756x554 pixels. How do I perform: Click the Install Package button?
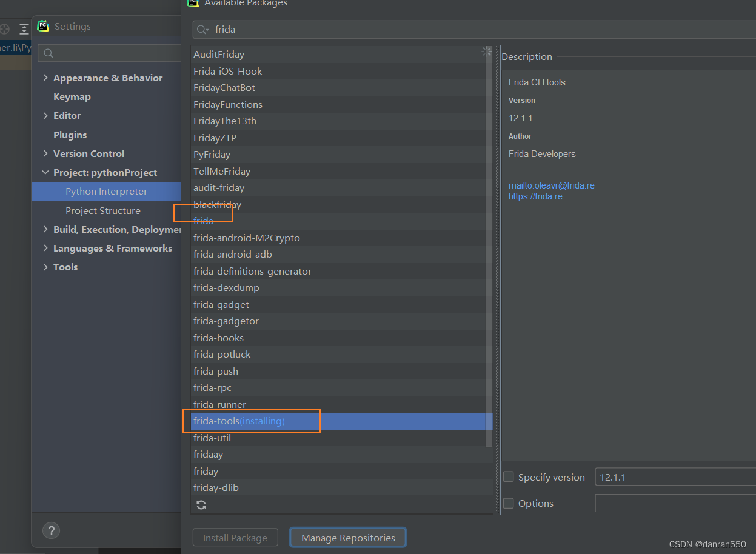[235, 538]
